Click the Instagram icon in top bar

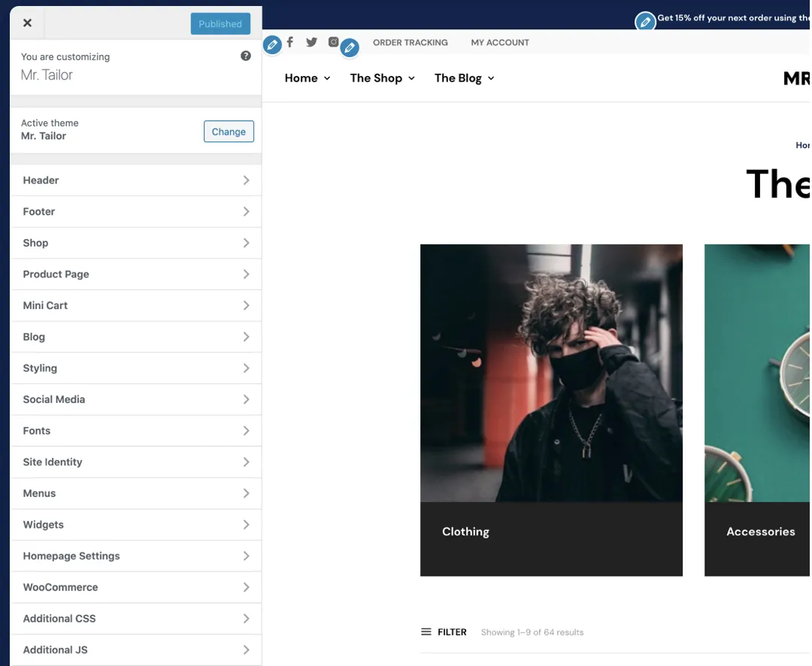point(334,42)
